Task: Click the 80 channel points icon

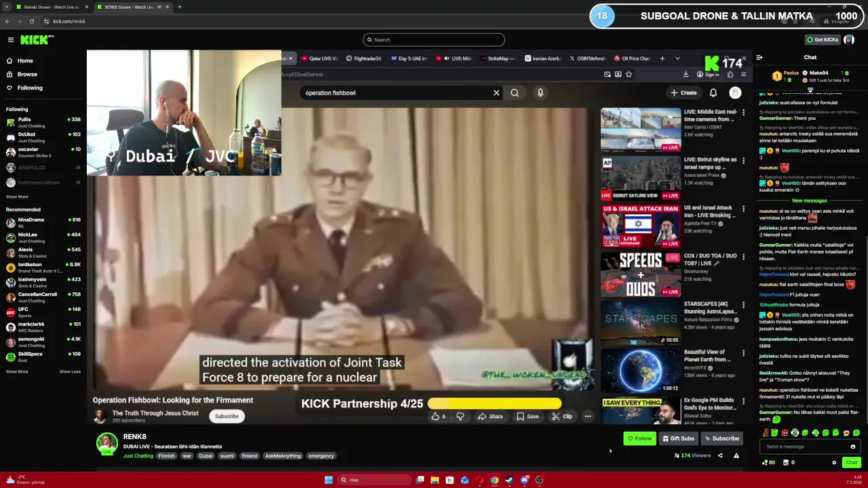Action: pyautogui.click(x=768, y=462)
